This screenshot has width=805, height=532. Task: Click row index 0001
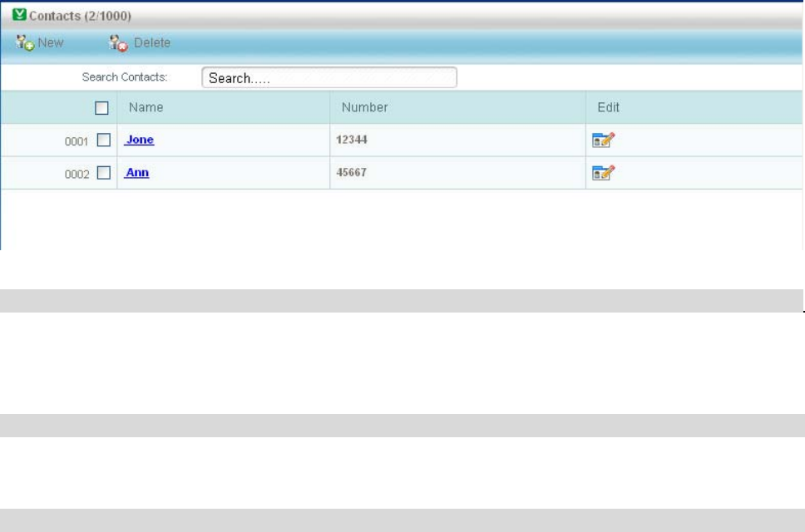(77, 141)
